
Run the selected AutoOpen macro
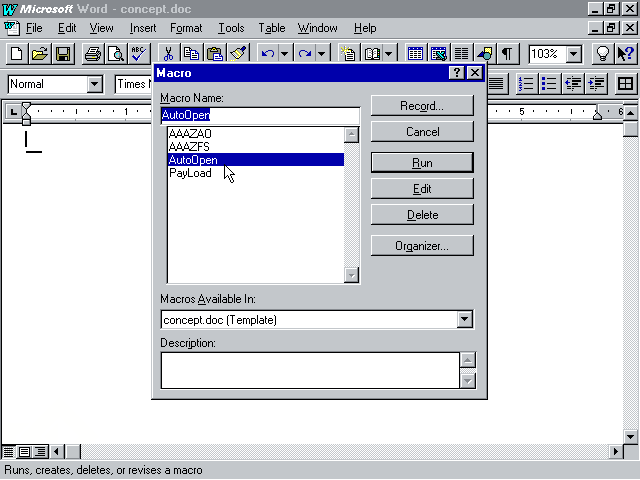422,163
